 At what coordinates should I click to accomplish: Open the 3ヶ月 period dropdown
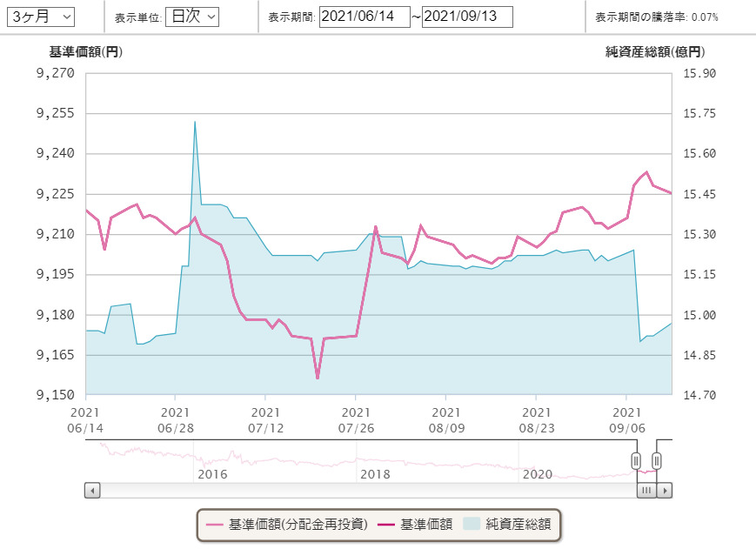[x=41, y=17]
